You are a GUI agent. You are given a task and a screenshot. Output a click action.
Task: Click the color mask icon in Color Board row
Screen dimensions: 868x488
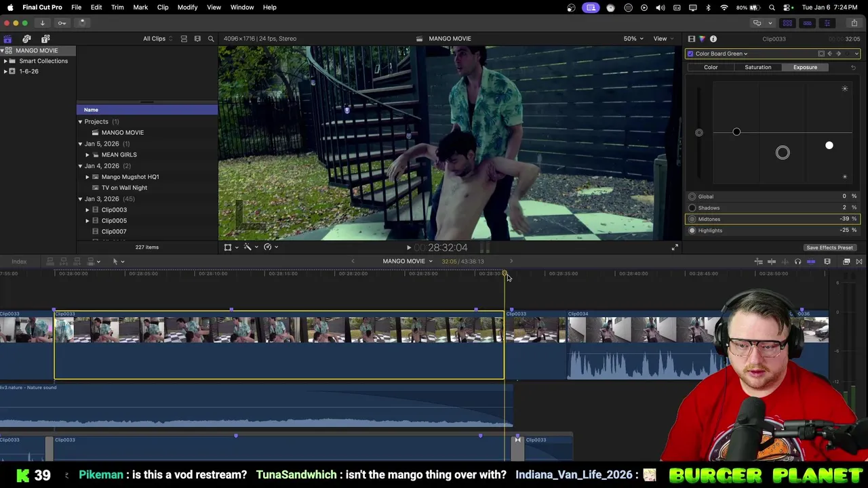[x=821, y=54]
